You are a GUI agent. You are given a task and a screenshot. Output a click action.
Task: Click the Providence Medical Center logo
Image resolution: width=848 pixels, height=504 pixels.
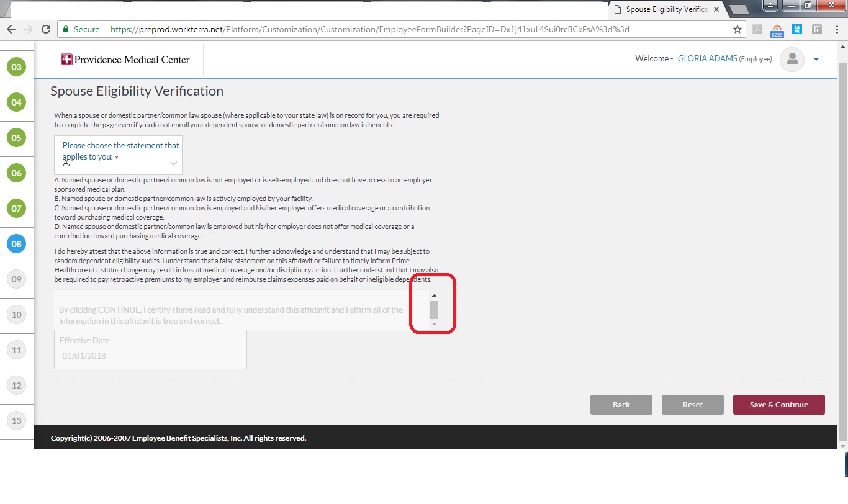[125, 60]
